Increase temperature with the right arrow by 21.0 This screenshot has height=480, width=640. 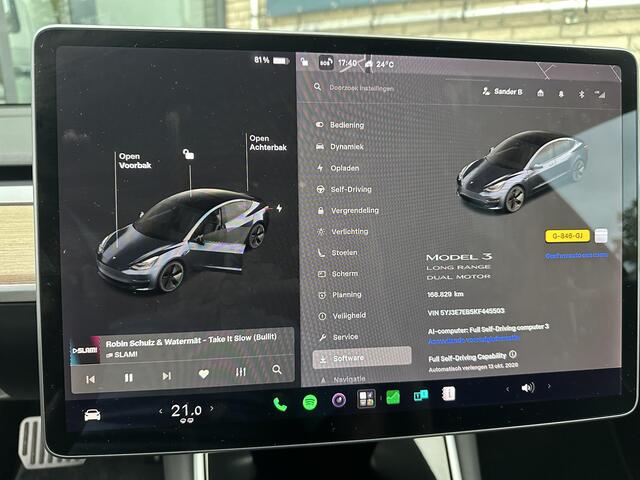[x=211, y=408]
